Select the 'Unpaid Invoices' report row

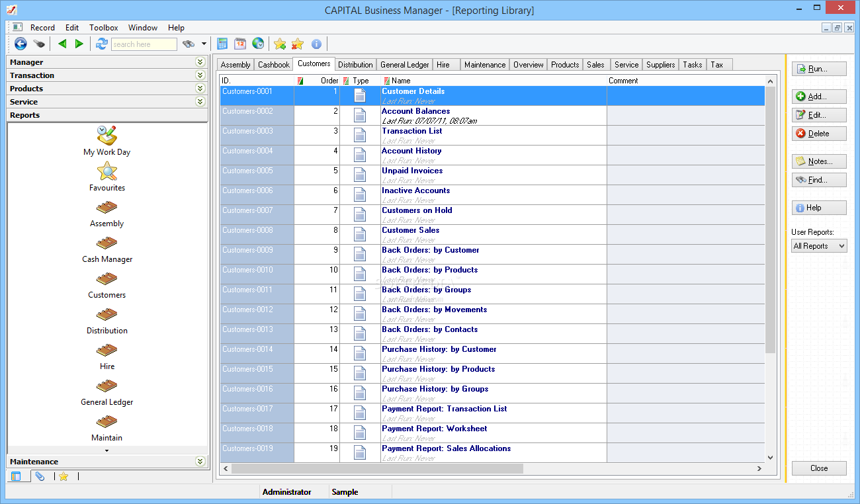click(x=492, y=175)
